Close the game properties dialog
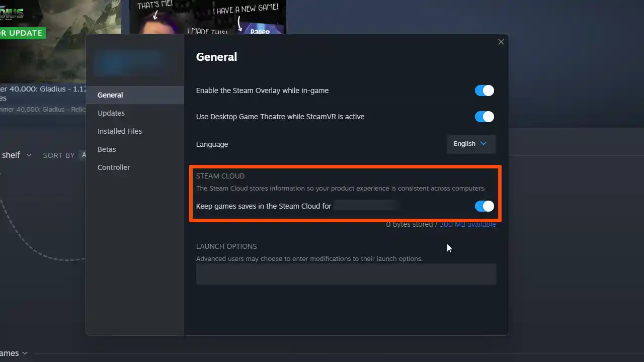Viewport: 644px width, 362px height. point(501,42)
